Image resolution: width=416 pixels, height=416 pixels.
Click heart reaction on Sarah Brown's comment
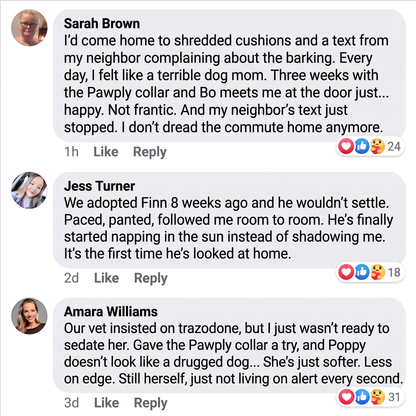346,146
